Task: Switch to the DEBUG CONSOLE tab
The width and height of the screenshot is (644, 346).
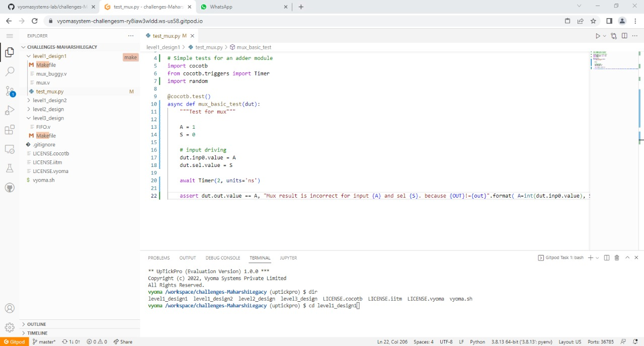Action: (x=223, y=258)
